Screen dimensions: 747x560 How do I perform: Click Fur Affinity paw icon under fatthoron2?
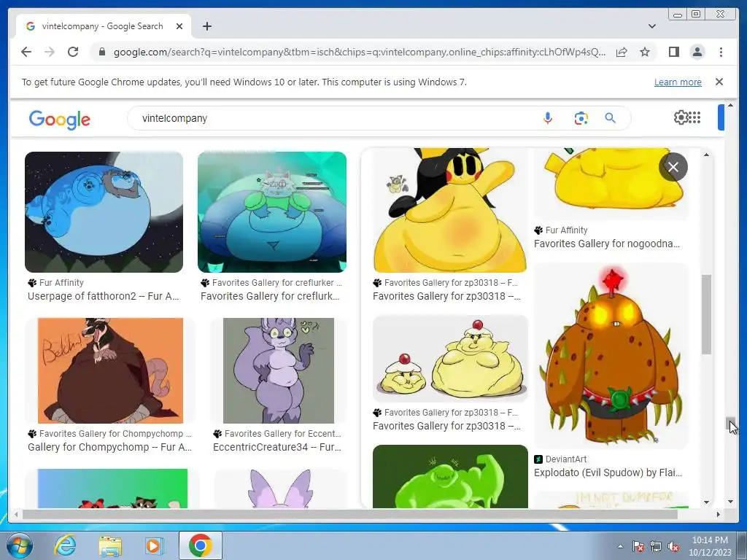click(x=32, y=283)
